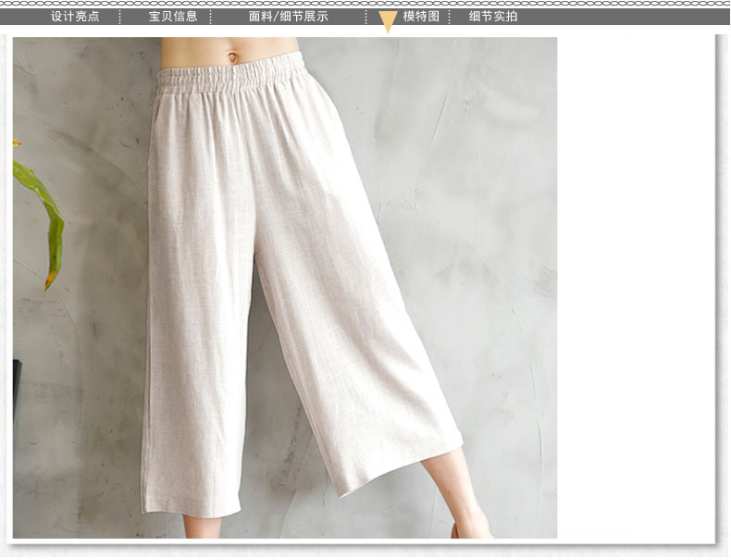The image size is (731, 560).
Task: Go to the 模特图 section tab
Action: pos(421,17)
